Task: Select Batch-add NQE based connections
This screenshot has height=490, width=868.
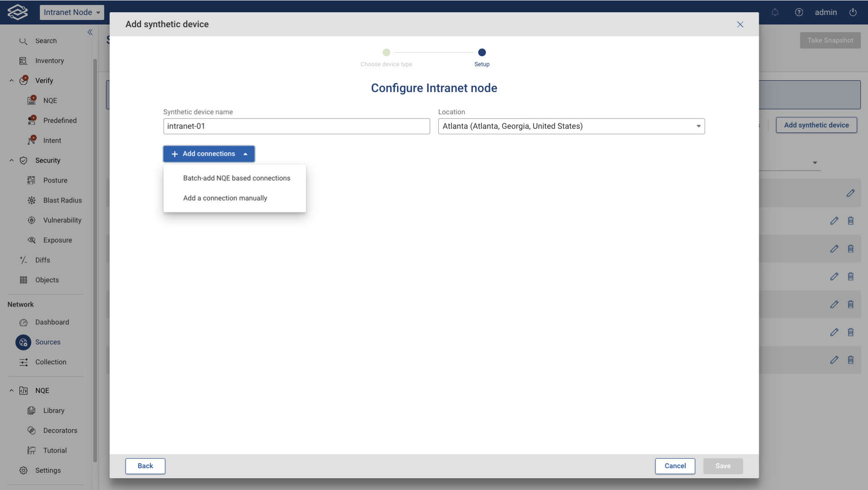Action: pos(236,178)
